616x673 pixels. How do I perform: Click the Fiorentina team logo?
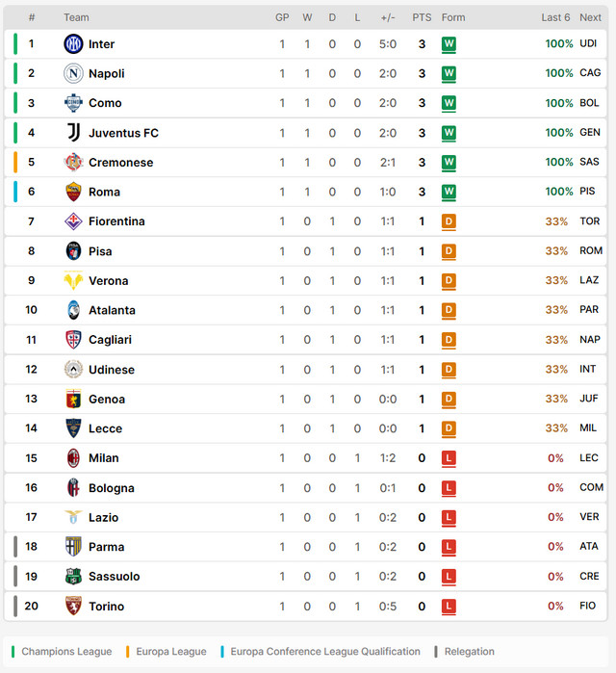pyautogui.click(x=74, y=221)
